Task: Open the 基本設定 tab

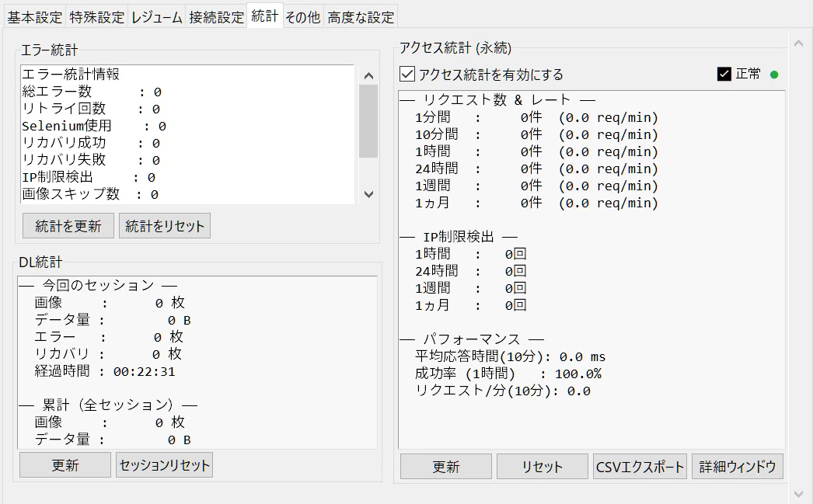Action: (x=35, y=17)
